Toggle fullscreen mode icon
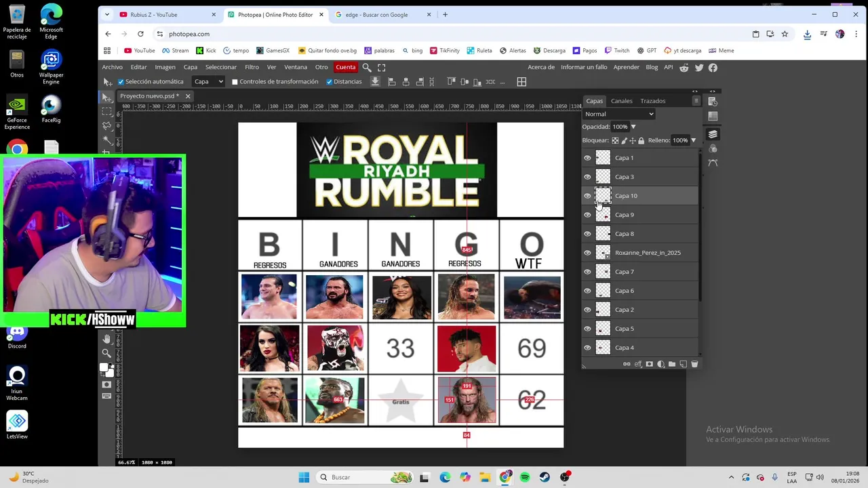 click(381, 67)
